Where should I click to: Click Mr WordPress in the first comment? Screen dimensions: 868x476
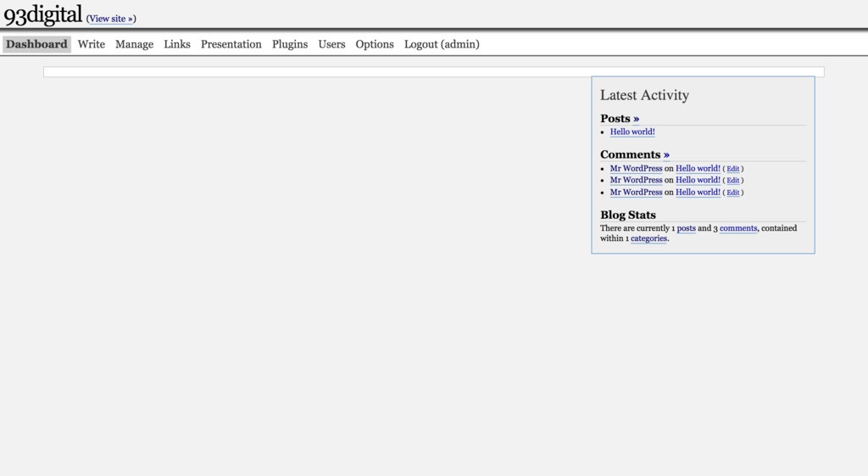click(636, 169)
